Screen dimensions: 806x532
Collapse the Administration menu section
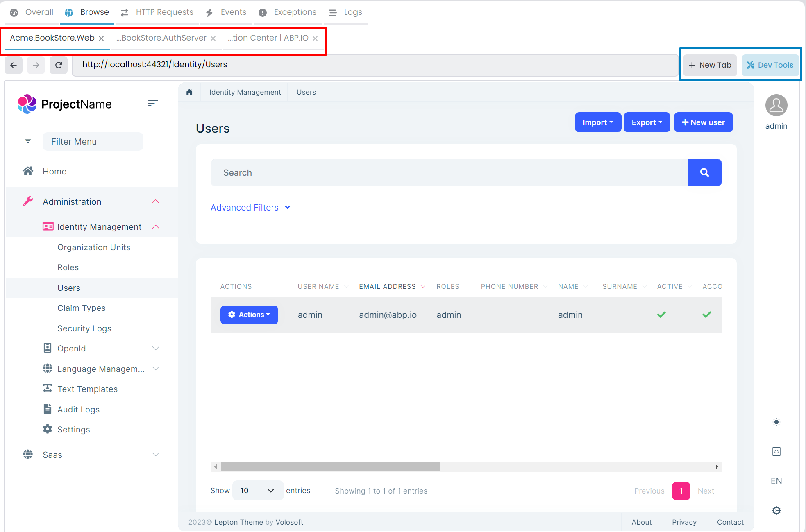coord(156,201)
